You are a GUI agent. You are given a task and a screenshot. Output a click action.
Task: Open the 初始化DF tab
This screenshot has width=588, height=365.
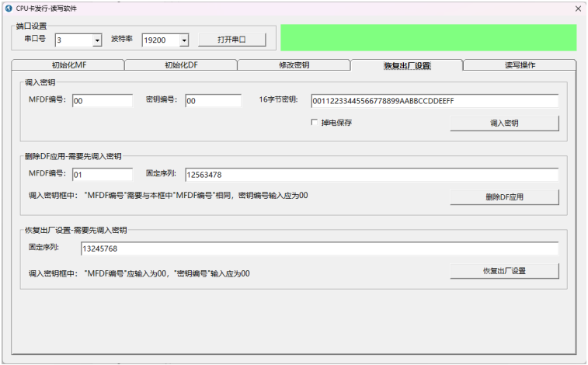(181, 65)
